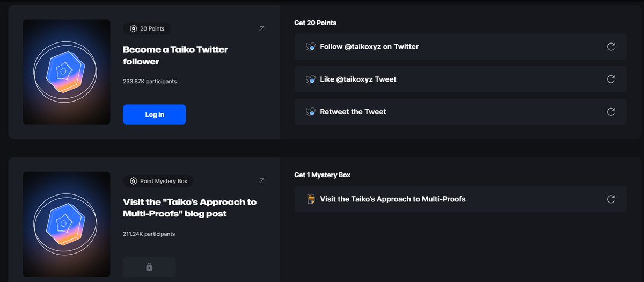Click the 211.24K participants count
The image size is (644, 282).
pos(149,234)
